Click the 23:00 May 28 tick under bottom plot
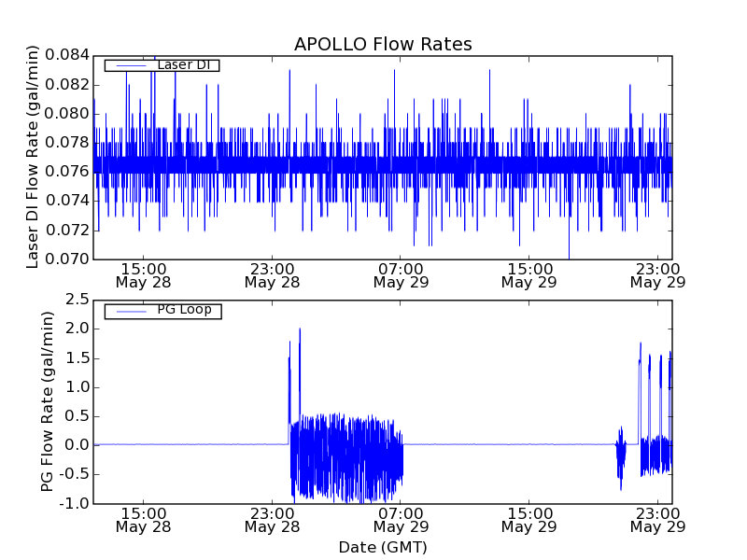The width and height of the screenshot is (747, 560). tap(272, 519)
